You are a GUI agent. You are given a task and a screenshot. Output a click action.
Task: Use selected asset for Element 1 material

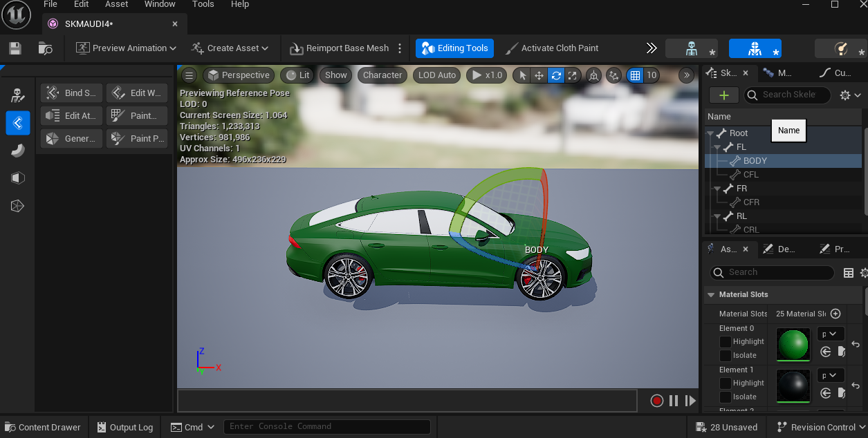(826, 393)
